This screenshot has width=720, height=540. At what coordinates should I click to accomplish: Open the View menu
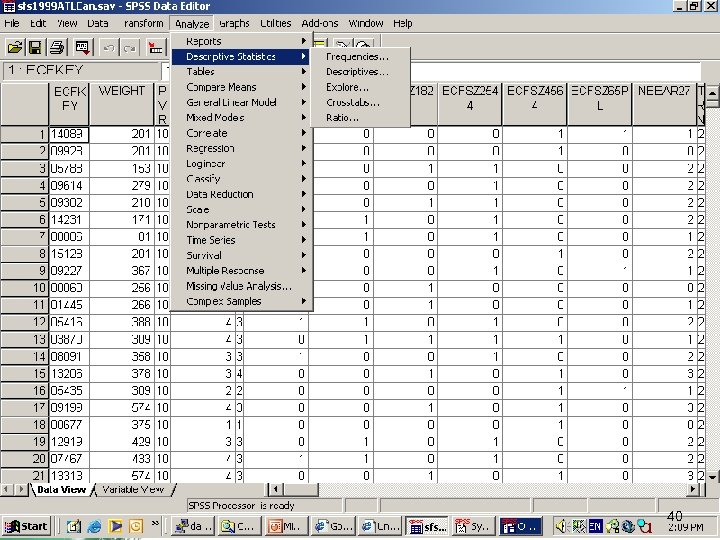pos(67,23)
